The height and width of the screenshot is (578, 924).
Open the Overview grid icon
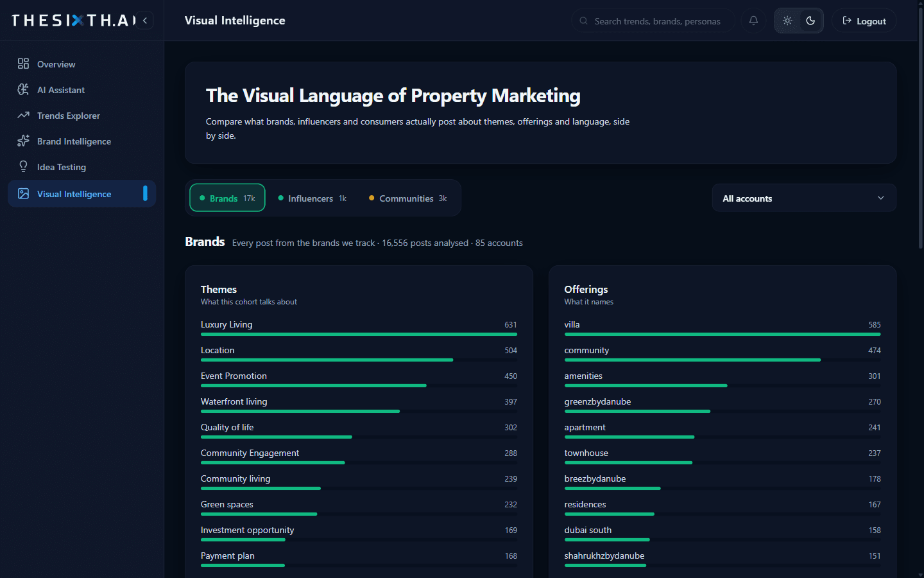click(23, 64)
